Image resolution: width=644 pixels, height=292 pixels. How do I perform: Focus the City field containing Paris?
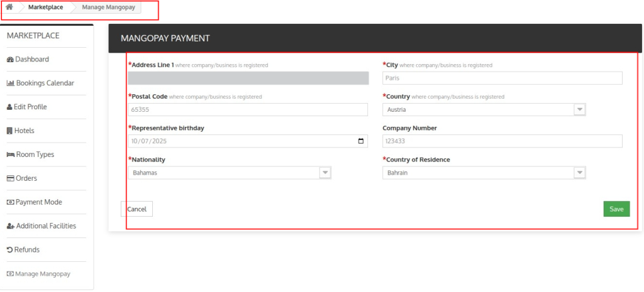click(x=502, y=78)
